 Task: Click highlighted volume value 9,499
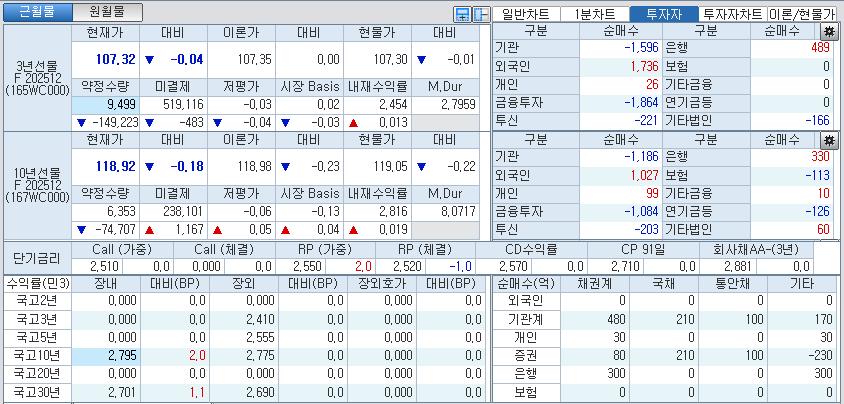pyautogui.click(x=106, y=104)
